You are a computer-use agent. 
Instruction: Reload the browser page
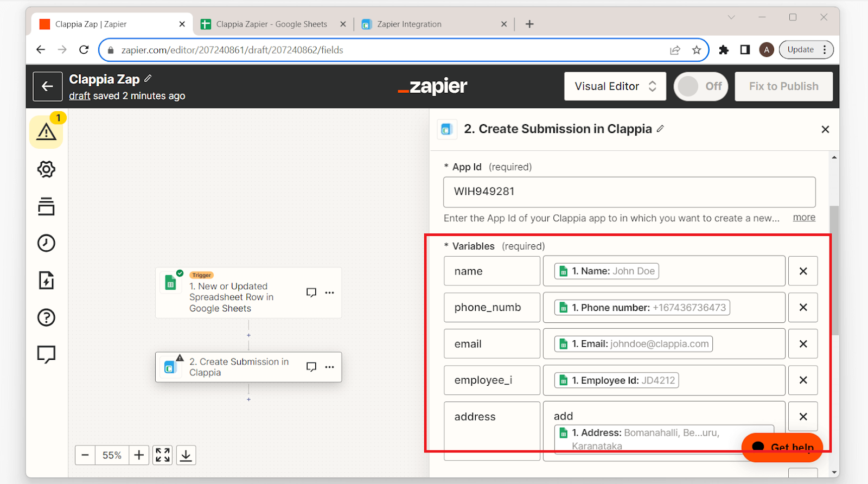point(84,50)
